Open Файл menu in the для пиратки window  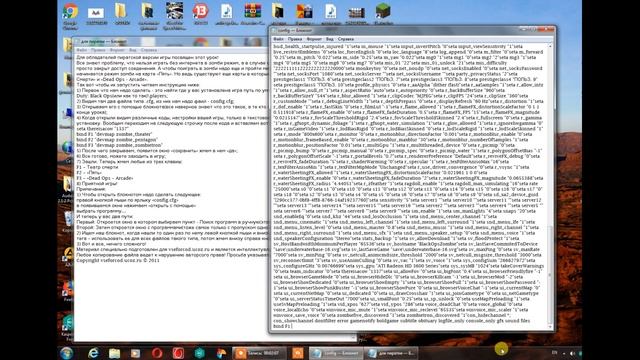point(82,50)
